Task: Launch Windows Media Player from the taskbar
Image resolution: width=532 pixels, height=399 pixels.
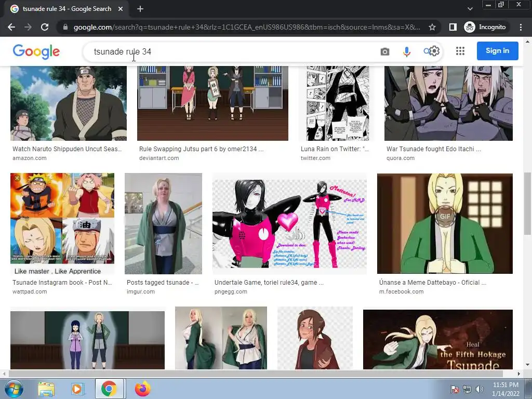Action: coord(77,389)
